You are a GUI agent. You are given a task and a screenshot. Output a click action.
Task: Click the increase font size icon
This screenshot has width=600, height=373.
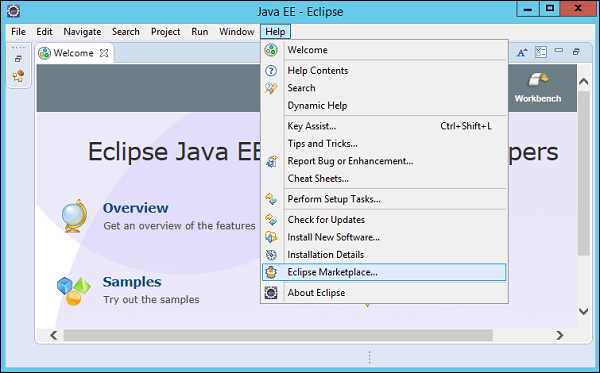click(522, 52)
